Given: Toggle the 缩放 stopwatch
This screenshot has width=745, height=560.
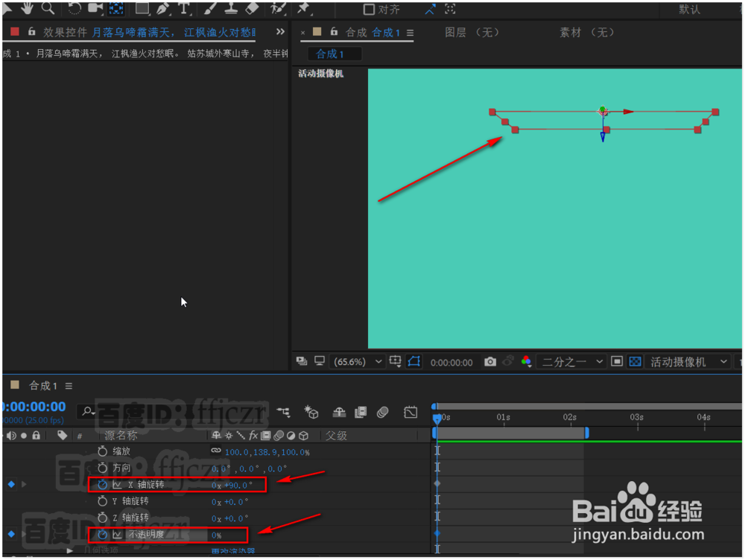Looking at the screenshot, I should pos(102,451).
